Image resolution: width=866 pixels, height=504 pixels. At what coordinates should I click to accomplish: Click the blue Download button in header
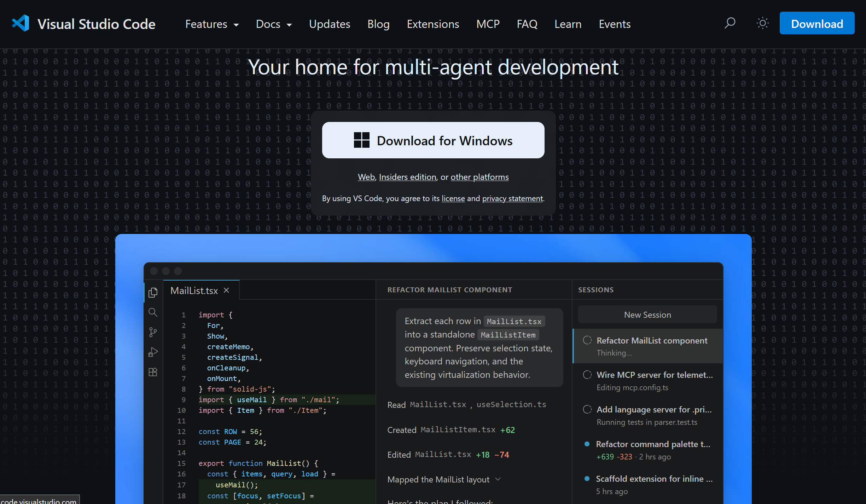click(x=817, y=23)
